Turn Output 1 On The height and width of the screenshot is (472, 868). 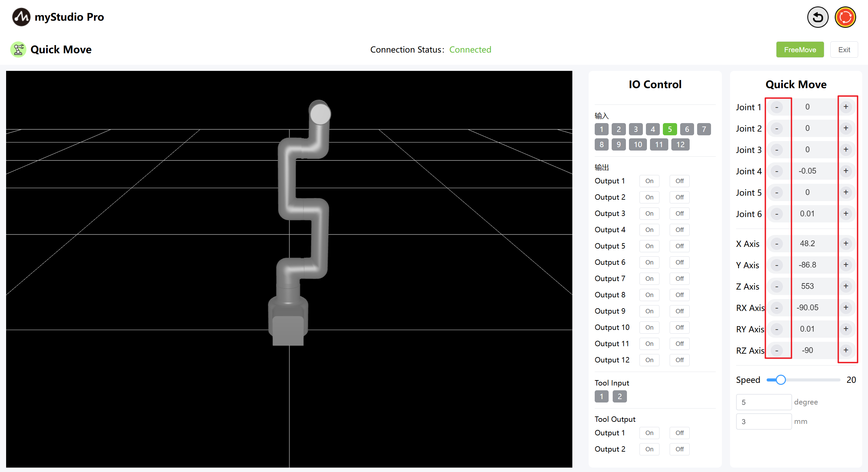[x=649, y=181]
